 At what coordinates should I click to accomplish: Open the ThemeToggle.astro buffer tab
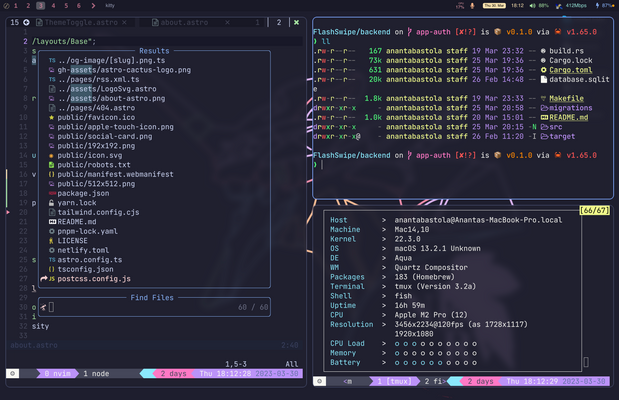point(81,23)
